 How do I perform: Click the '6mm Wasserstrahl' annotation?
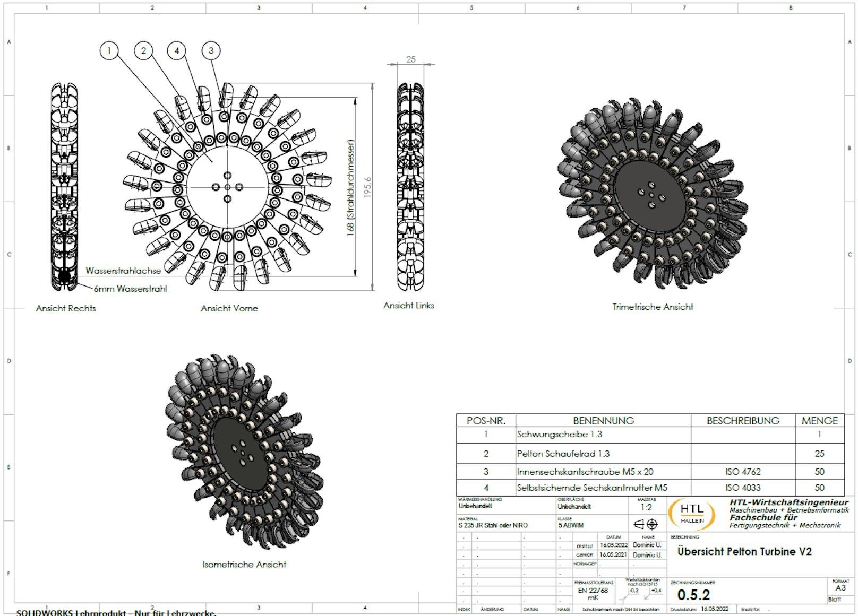(x=131, y=289)
